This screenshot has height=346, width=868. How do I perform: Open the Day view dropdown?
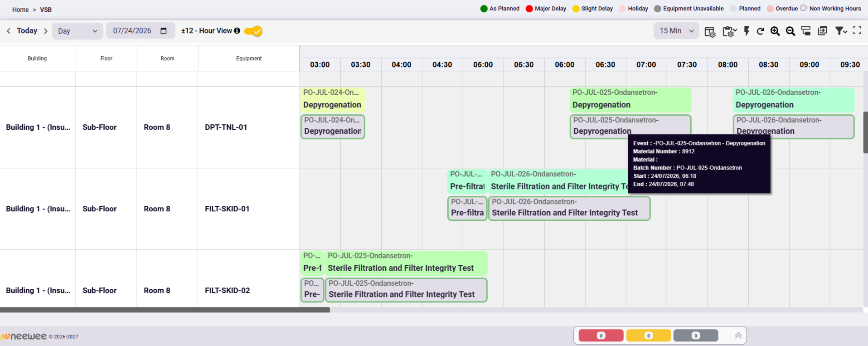[x=78, y=31]
